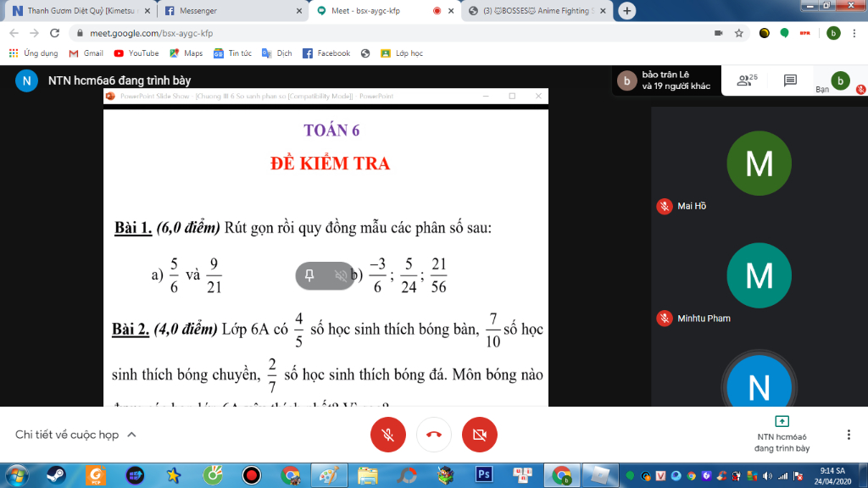Reload the Meet page

coord(54,33)
